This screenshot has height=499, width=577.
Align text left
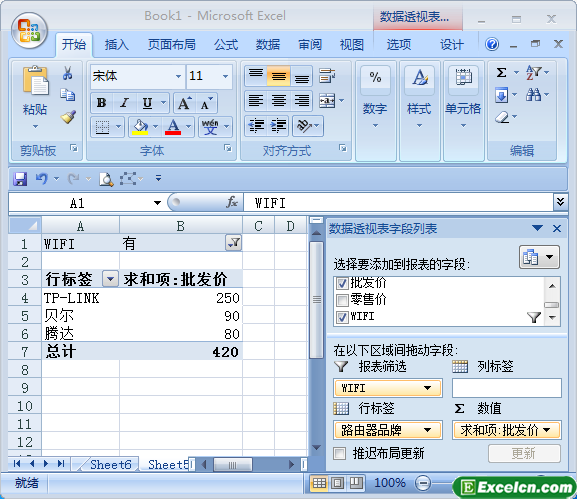pyautogui.click(x=256, y=100)
